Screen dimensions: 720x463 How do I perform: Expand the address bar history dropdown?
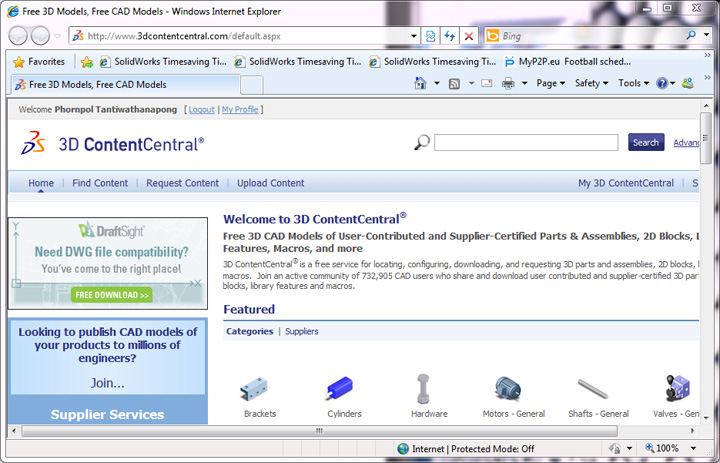pos(414,36)
